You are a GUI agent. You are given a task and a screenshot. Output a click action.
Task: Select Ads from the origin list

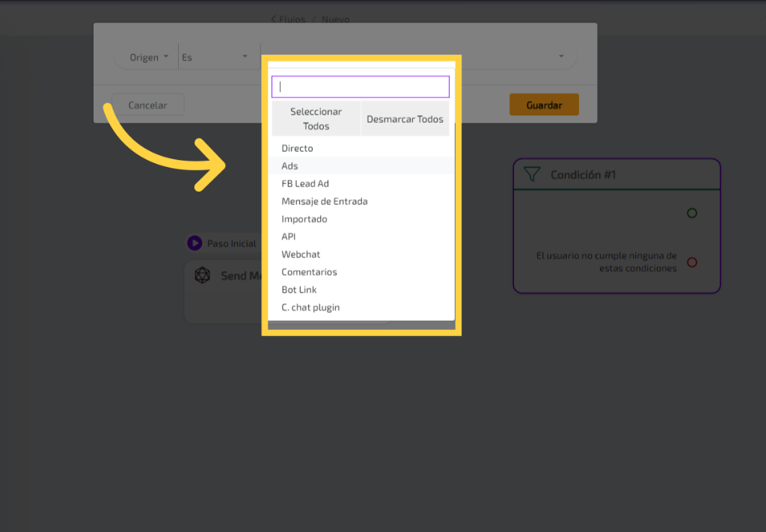coord(289,166)
